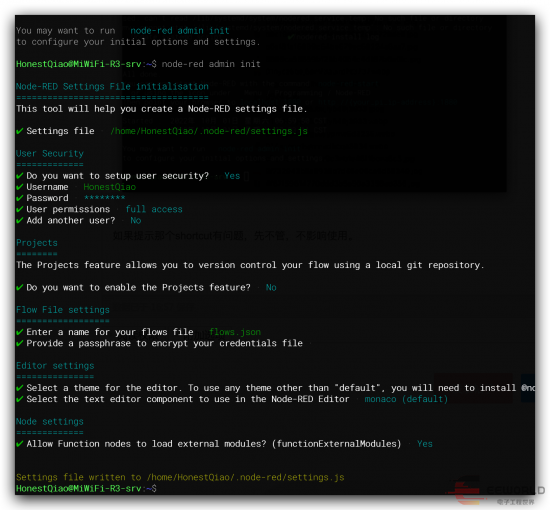Viewport: 550px width, 510px height.
Task: Click the checkmark beside 'User permissions'
Action: [20, 209]
